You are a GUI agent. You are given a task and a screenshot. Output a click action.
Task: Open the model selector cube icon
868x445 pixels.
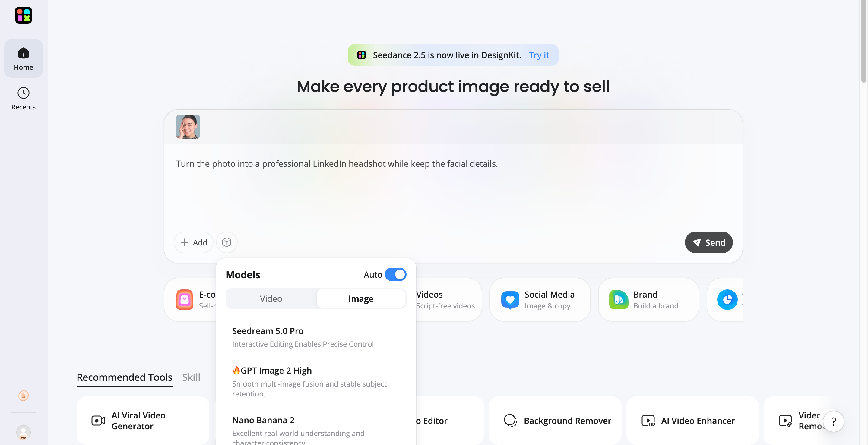[x=227, y=242]
